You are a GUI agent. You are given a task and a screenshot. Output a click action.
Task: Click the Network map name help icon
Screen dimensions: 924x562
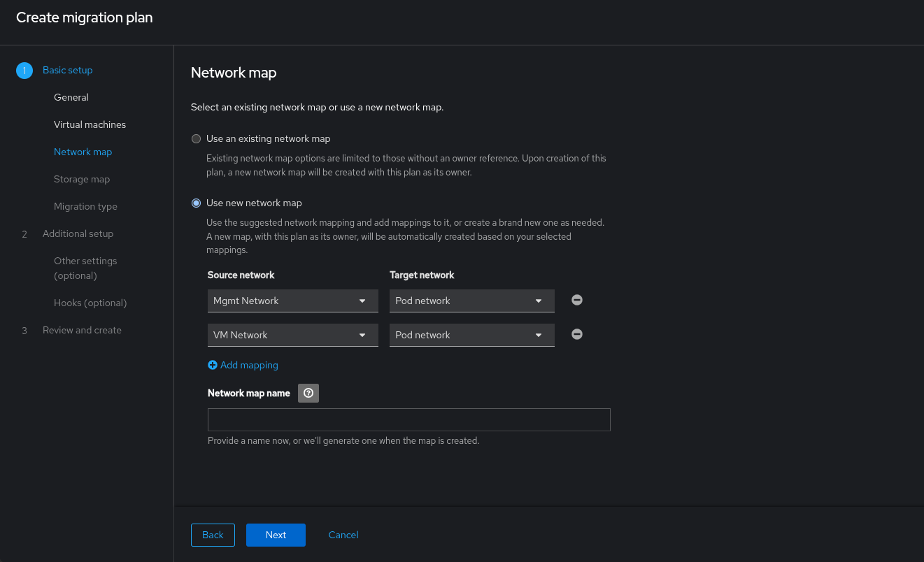[x=308, y=393]
